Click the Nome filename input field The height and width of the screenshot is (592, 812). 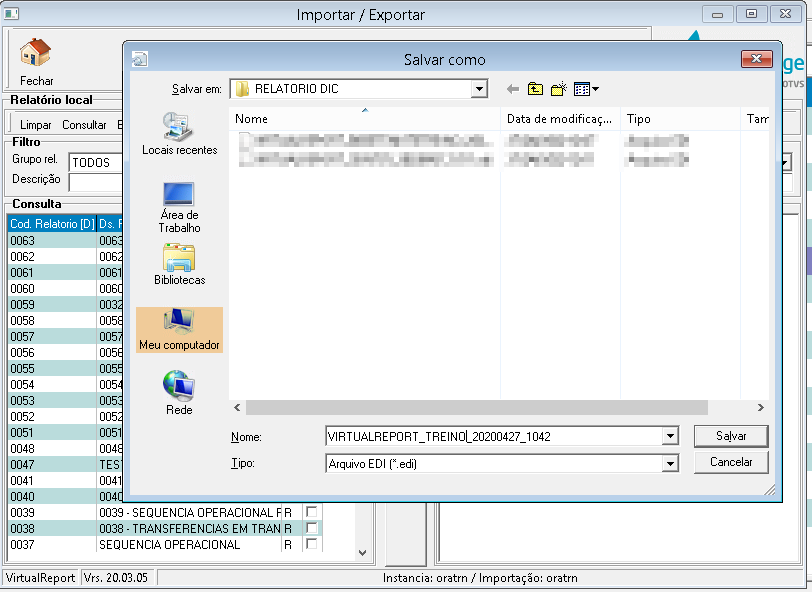(494, 436)
